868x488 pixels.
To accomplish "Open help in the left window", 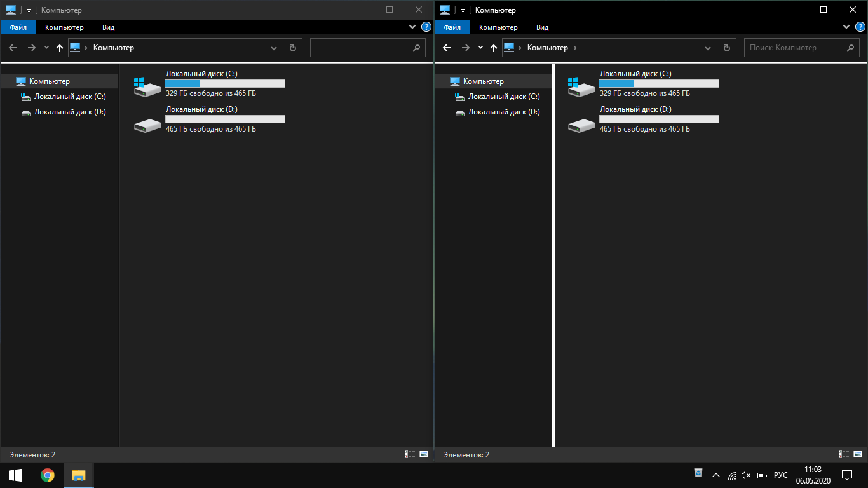I will 426,27.
